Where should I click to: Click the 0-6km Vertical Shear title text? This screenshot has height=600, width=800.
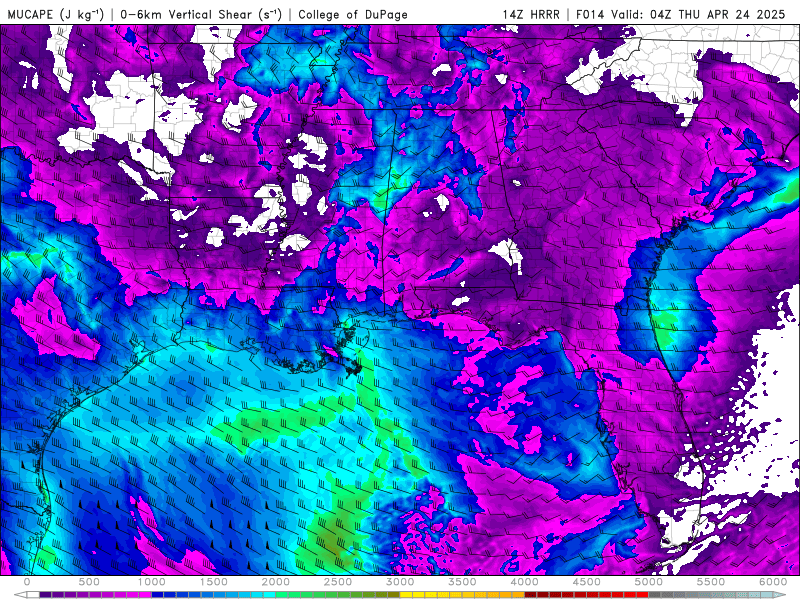(201, 14)
